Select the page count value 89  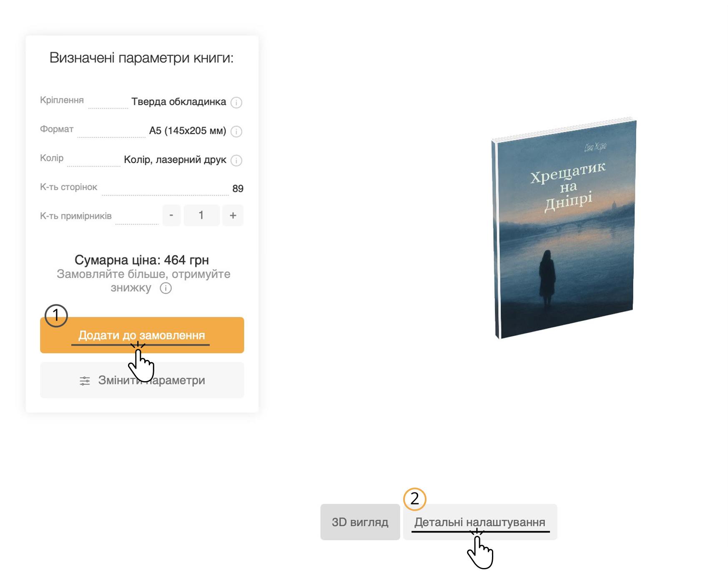(238, 188)
